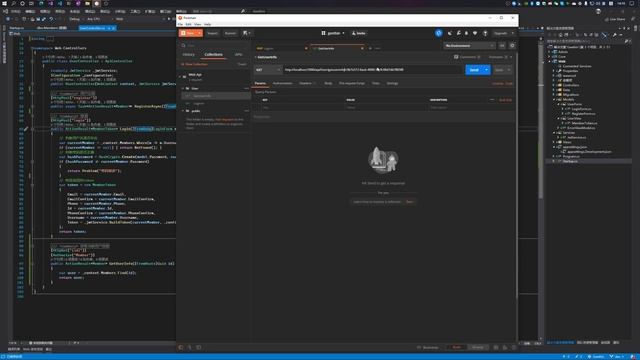Open the File menu in Postman
640x360 pixels.
click(180, 24)
